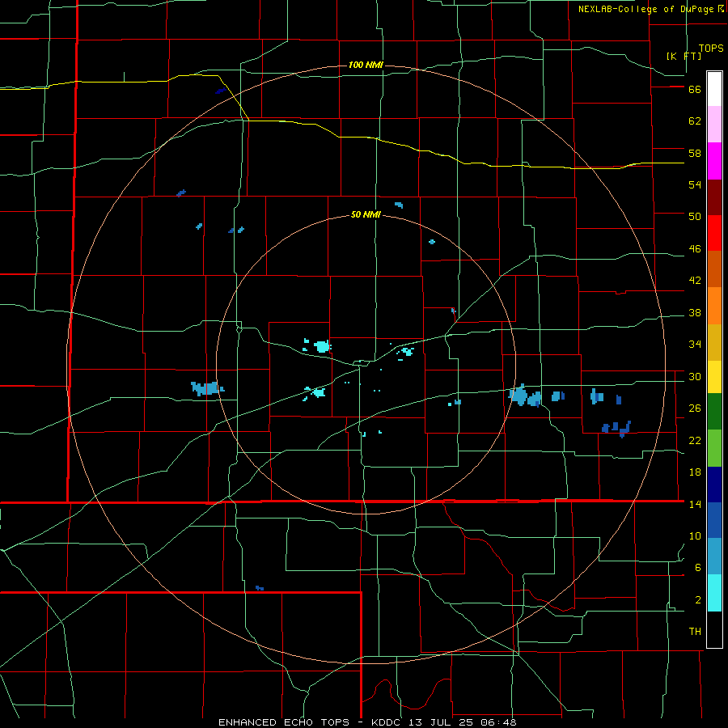
Task: Click the legend value "18"
Action: click(695, 472)
